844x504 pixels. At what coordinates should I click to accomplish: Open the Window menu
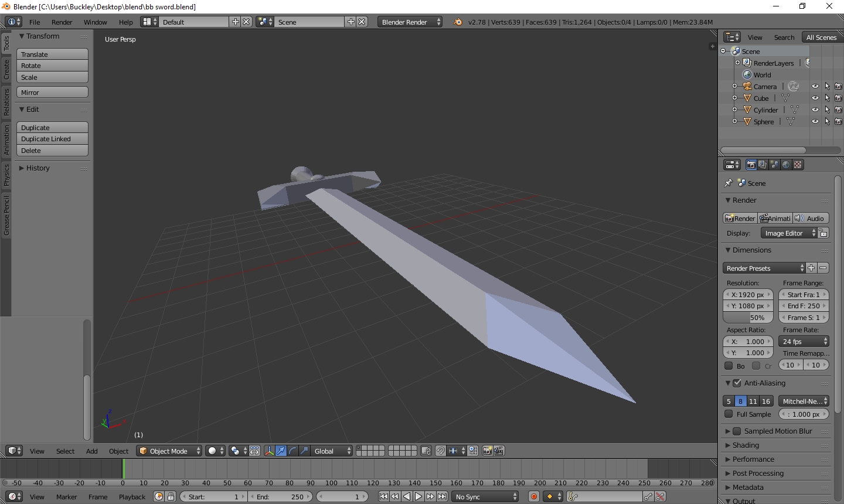pyautogui.click(x=95, y=22)
